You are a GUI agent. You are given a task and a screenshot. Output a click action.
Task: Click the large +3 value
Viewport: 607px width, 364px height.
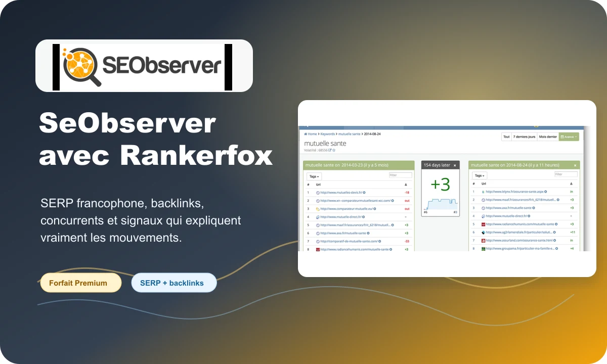click(x=441, y=184)
